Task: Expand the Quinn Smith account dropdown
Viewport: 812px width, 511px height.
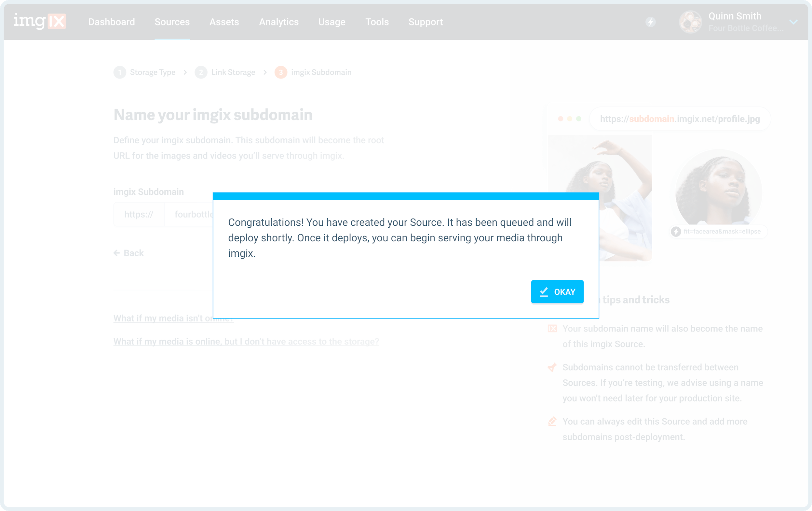Action: pos(794,22)
